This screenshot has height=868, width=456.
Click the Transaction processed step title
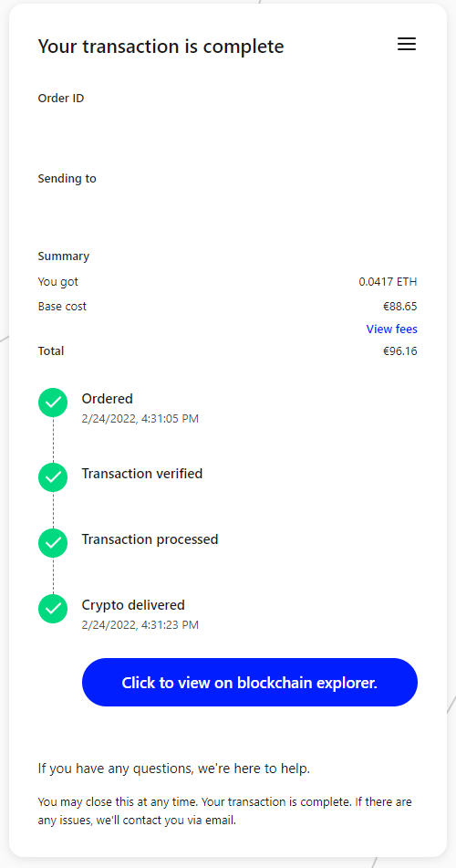[150, 539]
